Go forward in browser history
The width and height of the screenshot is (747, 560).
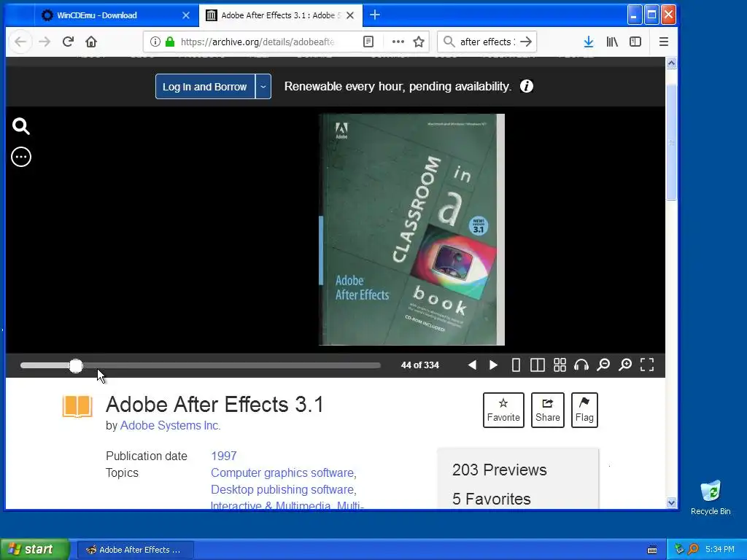44,42
